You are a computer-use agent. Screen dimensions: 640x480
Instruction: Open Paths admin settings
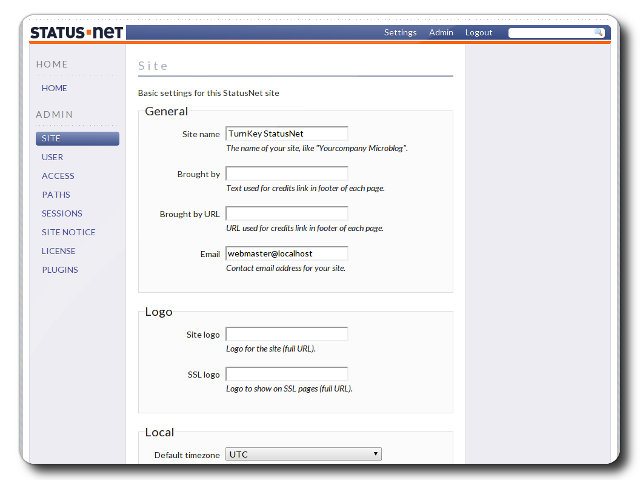click(x=56, y=195)
